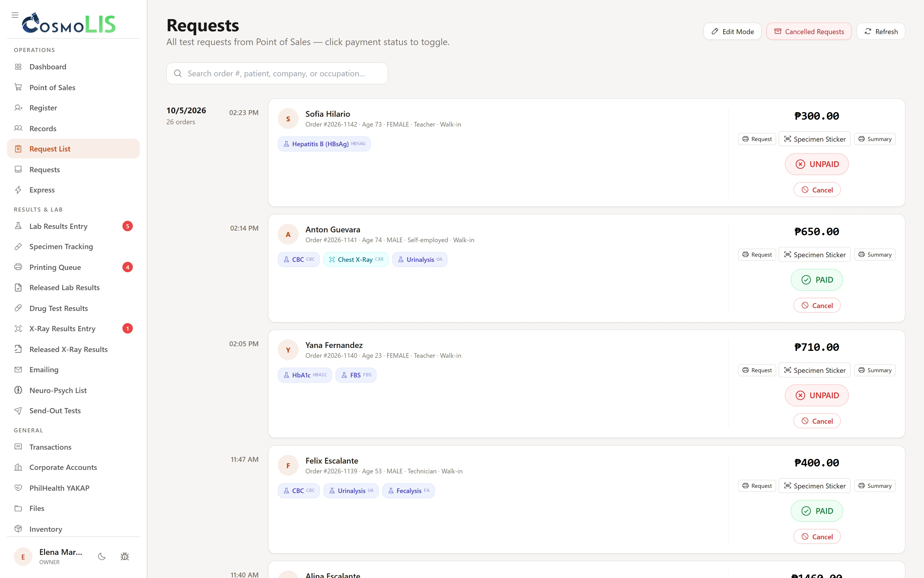Screen dimensions: 924x578
Task: Print Specimen Sticker for Felix Escalante
Action: click(814, 486)
